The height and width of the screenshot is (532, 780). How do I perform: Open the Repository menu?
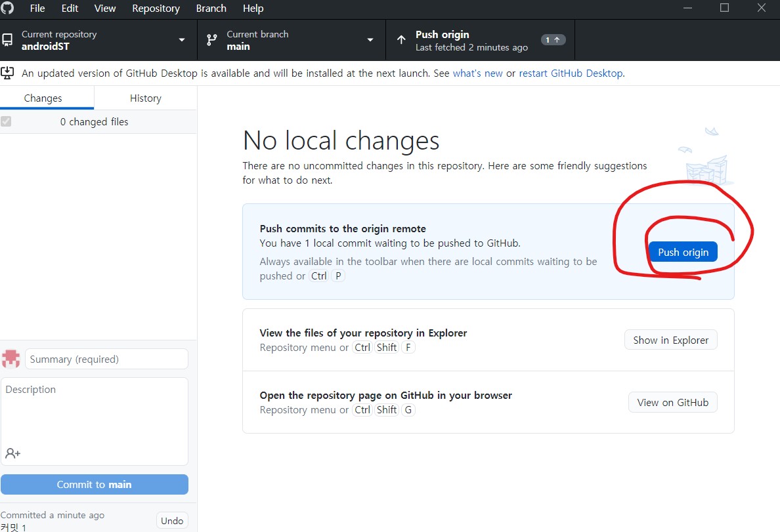pos(156,9)
